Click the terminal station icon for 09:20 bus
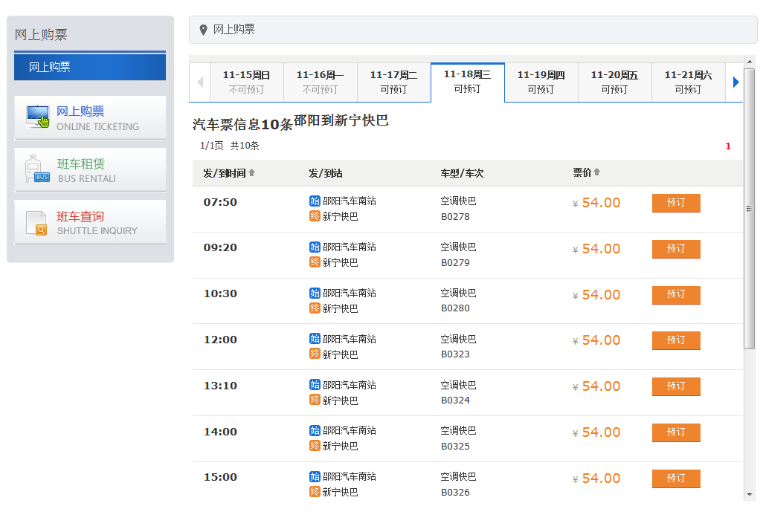 pyautogui.click(x=315, y=262)
